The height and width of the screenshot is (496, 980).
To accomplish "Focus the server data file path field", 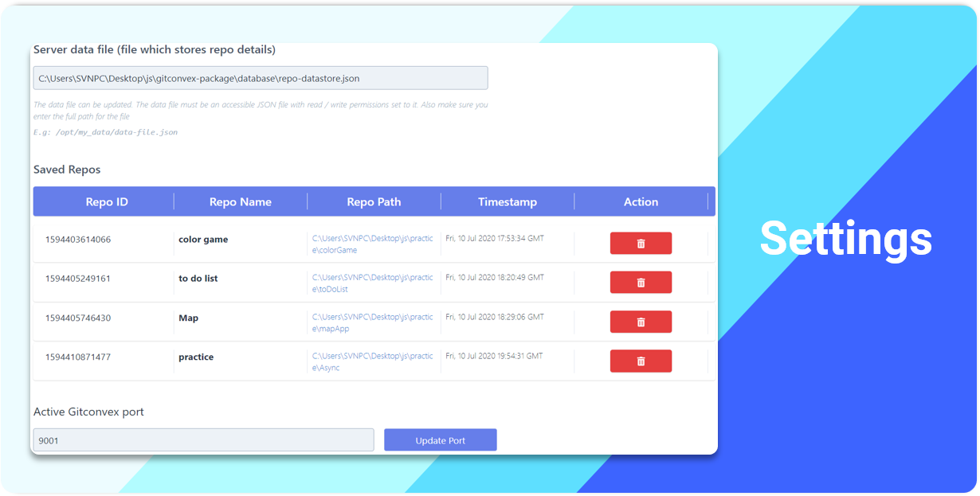I will (x=261, y=78).
